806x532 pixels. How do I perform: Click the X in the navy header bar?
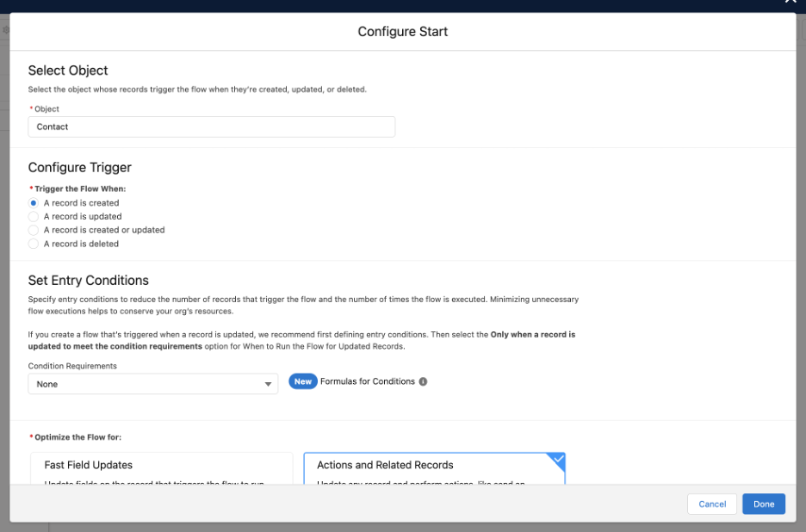(x=790, y=3)
